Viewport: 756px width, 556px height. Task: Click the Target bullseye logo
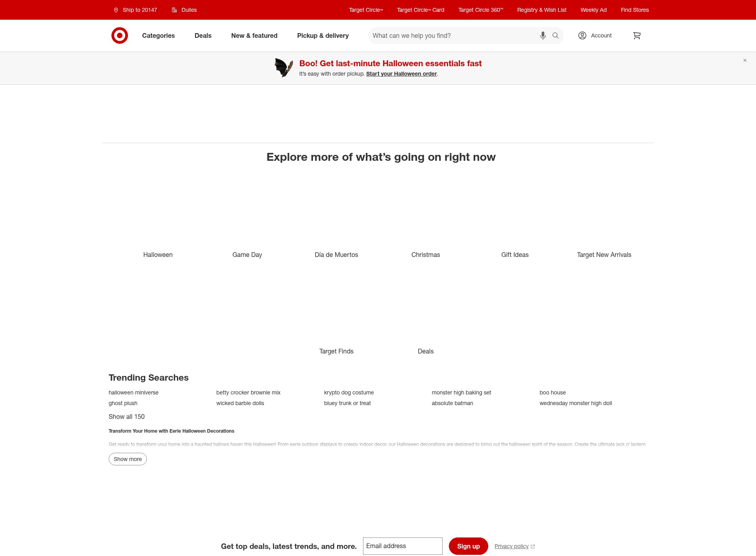click(x=120, y=35)
